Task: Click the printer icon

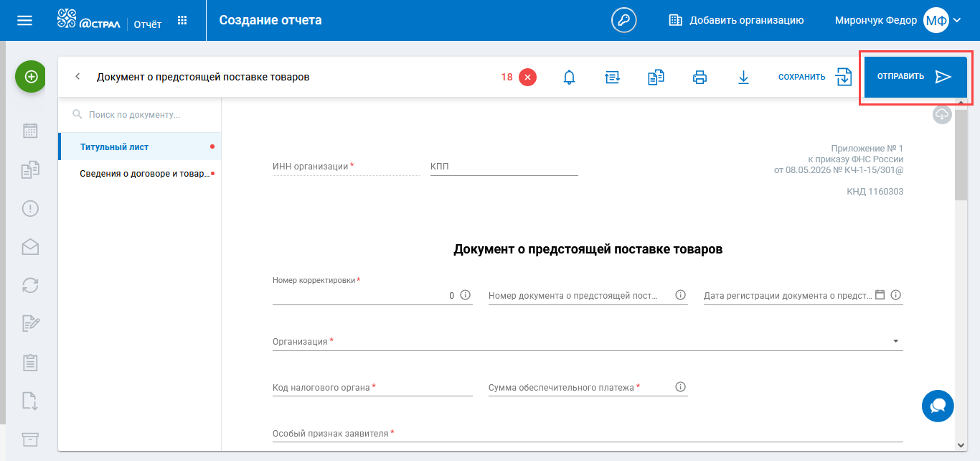Action: pos(699,78)
